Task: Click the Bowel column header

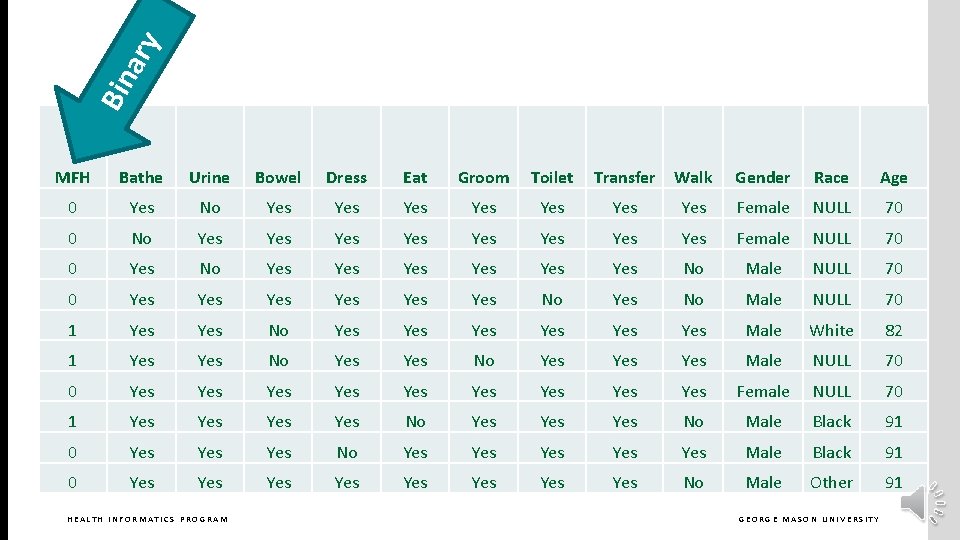Action: click(x=278, y=178)
